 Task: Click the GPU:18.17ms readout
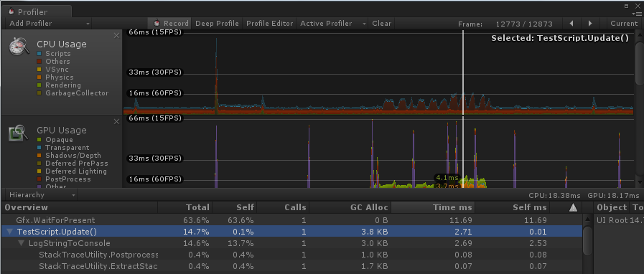[613, 196]
